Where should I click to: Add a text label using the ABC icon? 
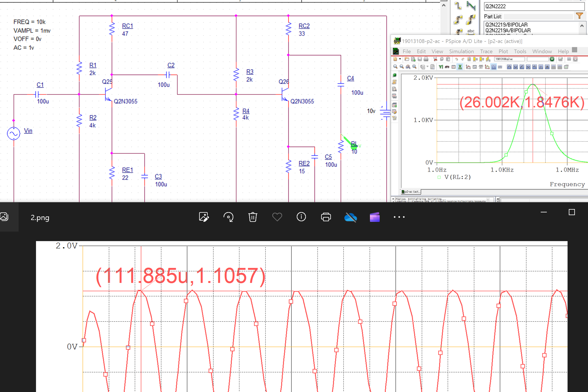(x=481, y=67)
